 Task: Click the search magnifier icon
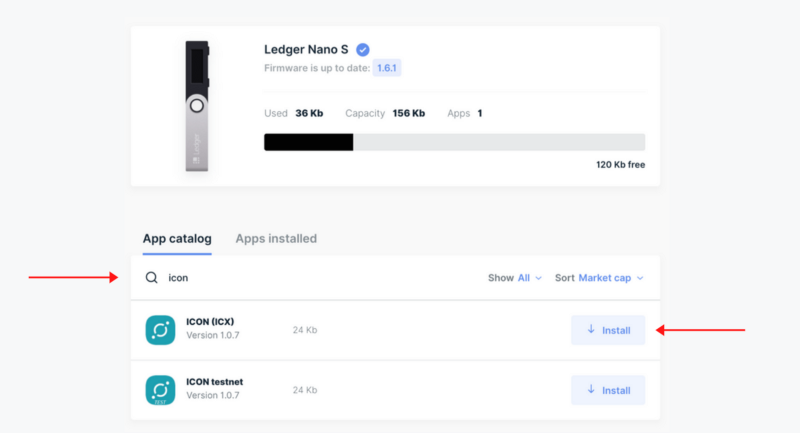pyautogui.click(x=152, y=277)
